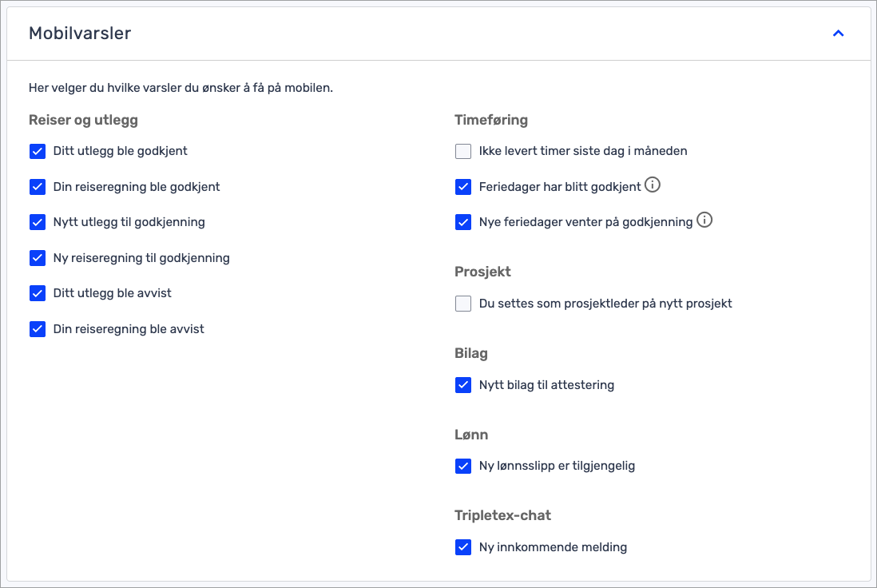Click info icon beside Feriedager har blitt godkjent

coord(653,185)
